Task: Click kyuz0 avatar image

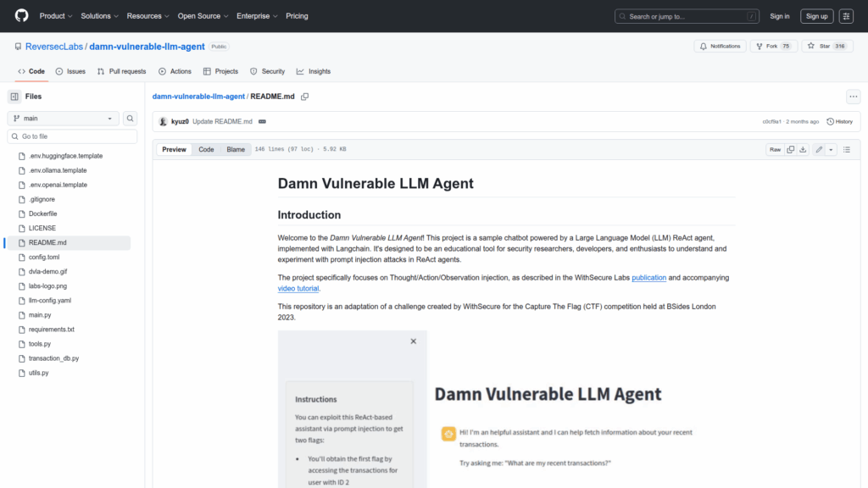Action: [x=164, y=122]
